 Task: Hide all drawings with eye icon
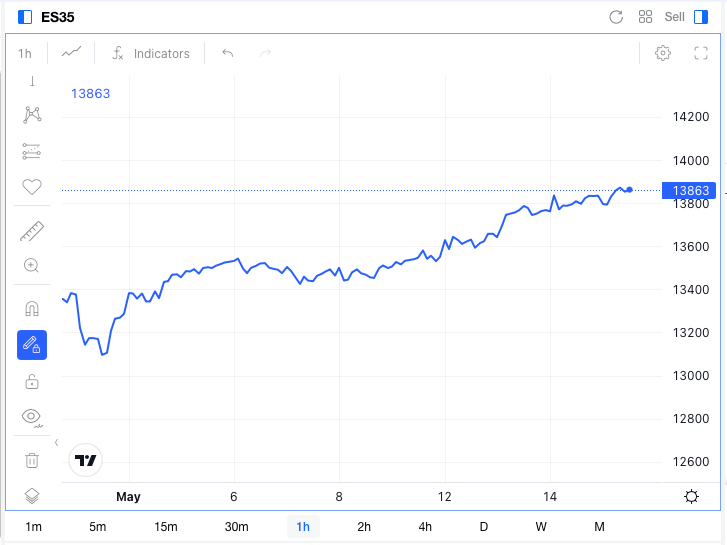pyautogui.click(x=32, y=417)
